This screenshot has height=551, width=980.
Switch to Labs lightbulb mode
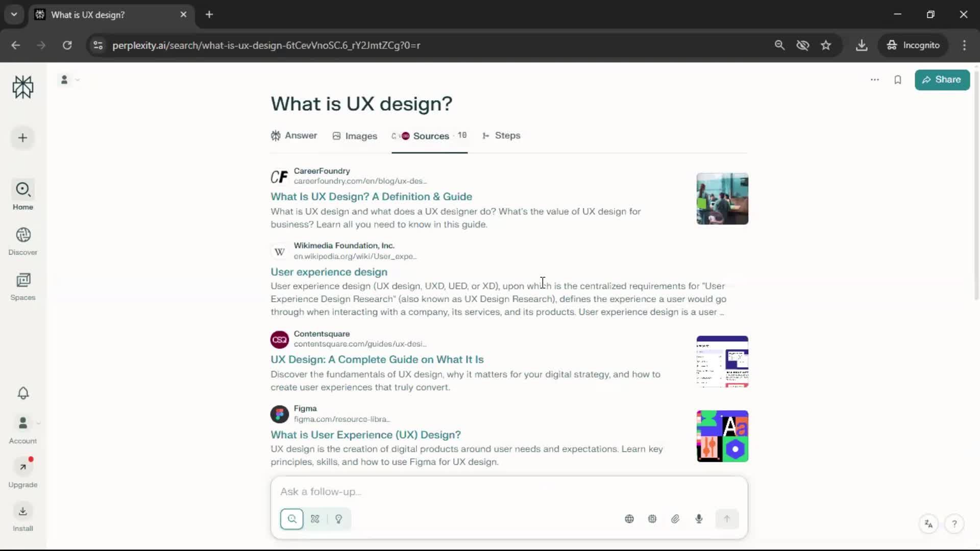tap(338, 519)
